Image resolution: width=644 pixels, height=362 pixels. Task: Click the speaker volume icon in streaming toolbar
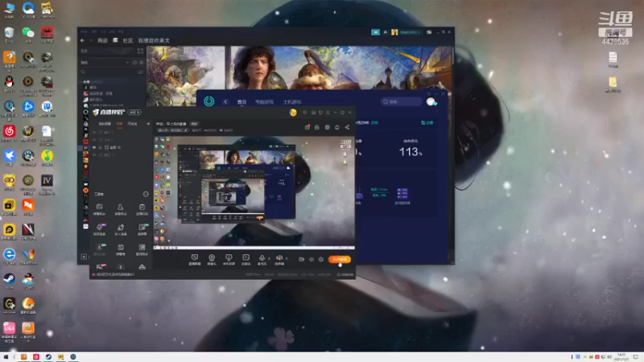[x=279, y=257]
